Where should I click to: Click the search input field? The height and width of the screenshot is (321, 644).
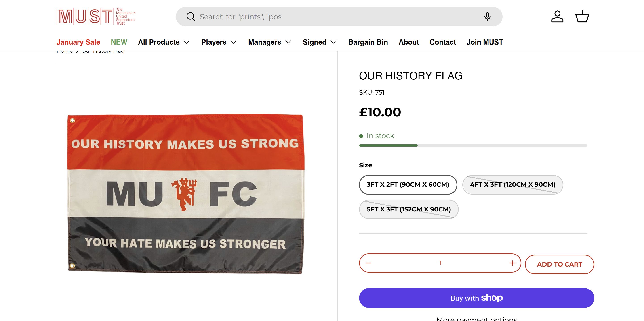337,17
